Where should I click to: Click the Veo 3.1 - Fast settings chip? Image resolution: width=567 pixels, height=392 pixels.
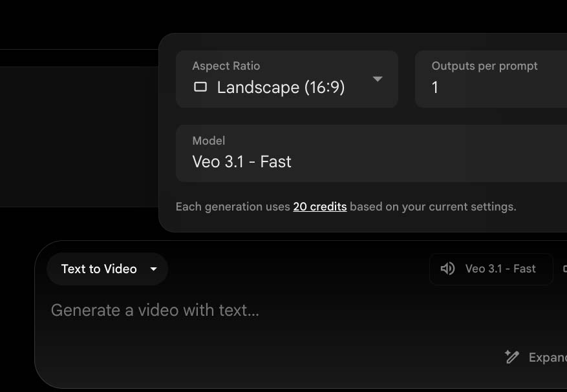tap(491, 269)
